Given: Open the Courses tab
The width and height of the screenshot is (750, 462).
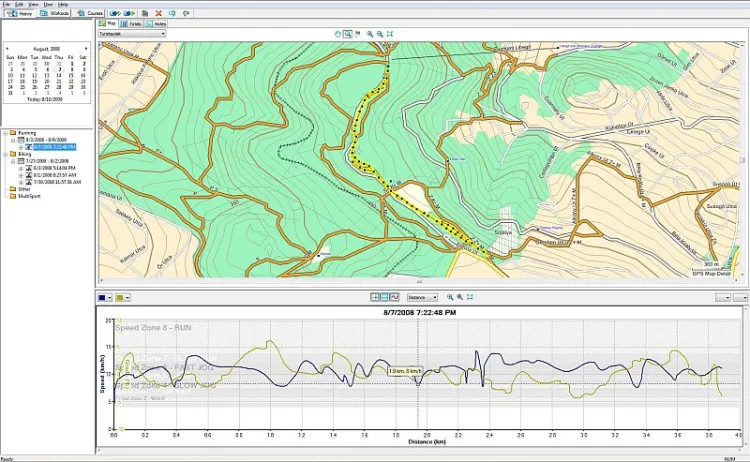Looking at the screenshot, I should tap(91, 13).
